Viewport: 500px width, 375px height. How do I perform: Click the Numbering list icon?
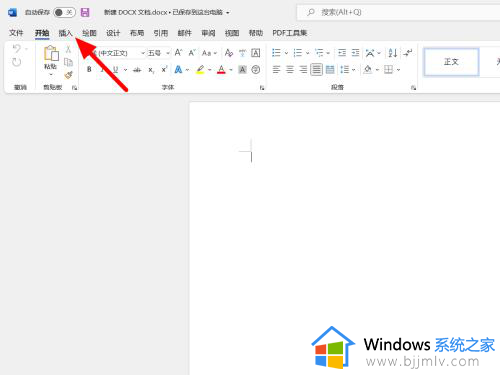click(298, 53)
